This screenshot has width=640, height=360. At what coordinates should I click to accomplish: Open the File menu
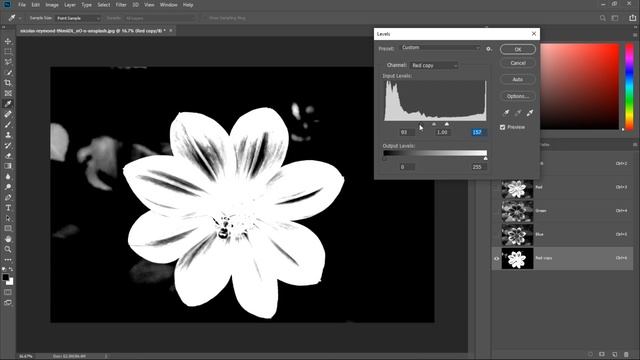point(22,5)
